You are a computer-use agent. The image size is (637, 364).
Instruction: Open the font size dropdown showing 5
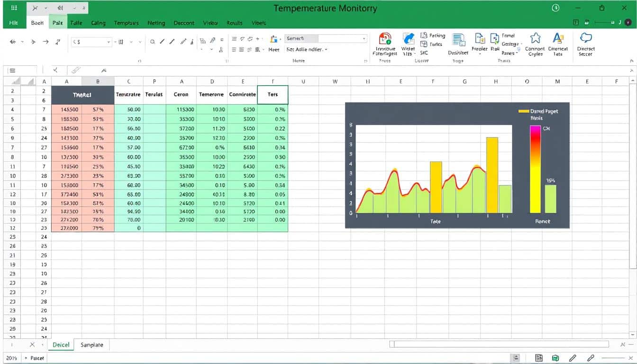(x=91, y=42)
